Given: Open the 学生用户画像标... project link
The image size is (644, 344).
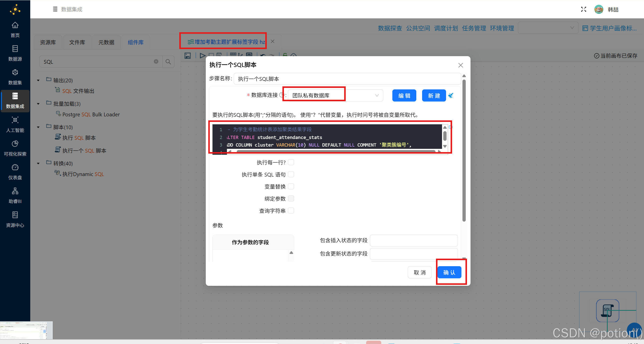Looking at the screenshot, I should coord(610,28).
